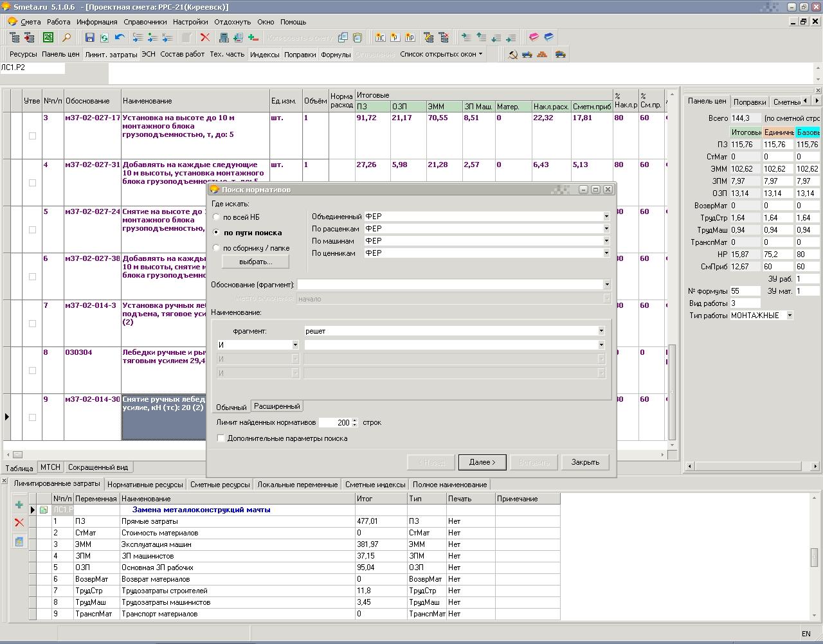Click the indent right arrow icon in toolbar

pyautogui.click(x=466, y=37)
